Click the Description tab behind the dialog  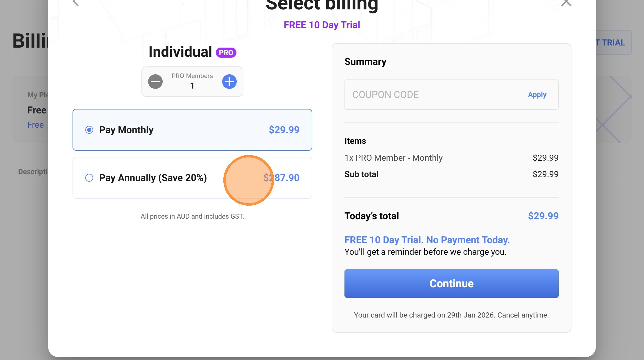pyautogui.click(x=33, y=172)
